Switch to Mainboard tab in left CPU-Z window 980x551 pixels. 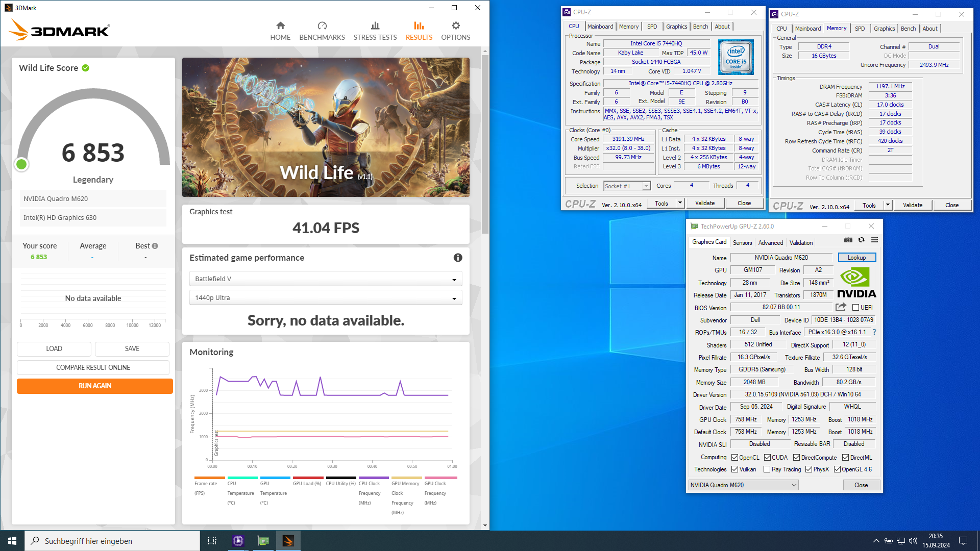tap(600, 27)
